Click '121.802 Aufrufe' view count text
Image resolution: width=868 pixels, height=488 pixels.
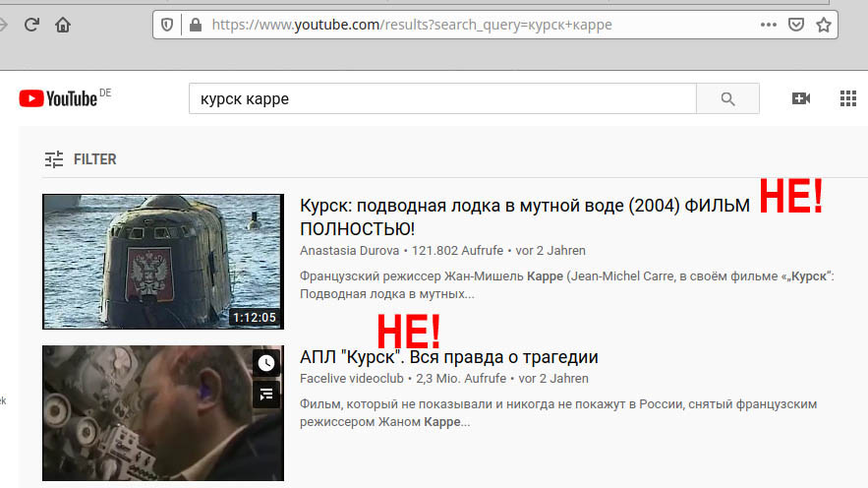[x=457, y=250]
